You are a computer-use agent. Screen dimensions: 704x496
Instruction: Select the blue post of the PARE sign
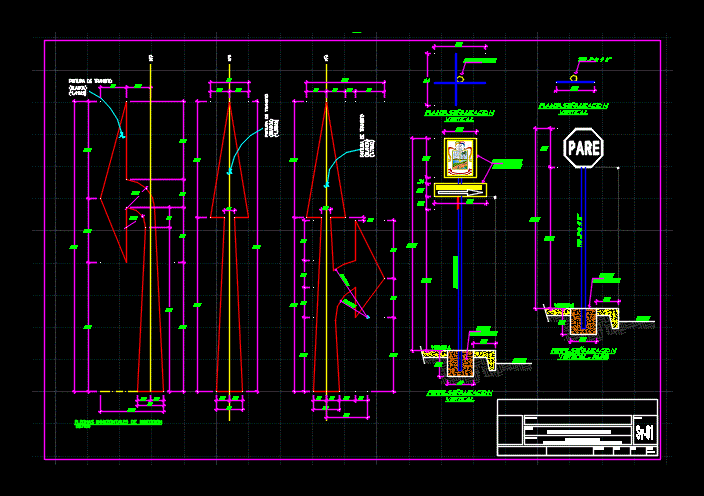tap(583, 240)
